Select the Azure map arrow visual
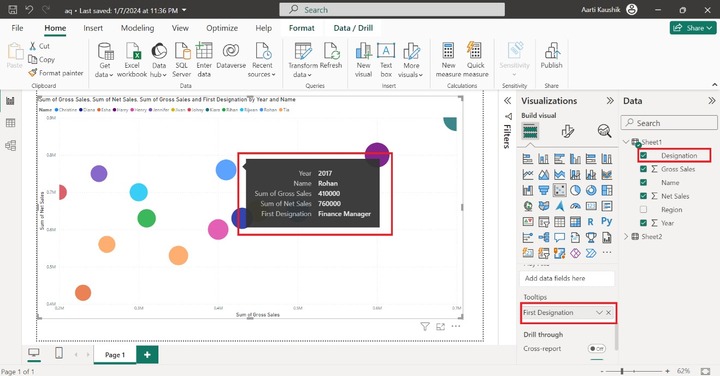This screenshot has width=720, height=376. pos(559,206)
